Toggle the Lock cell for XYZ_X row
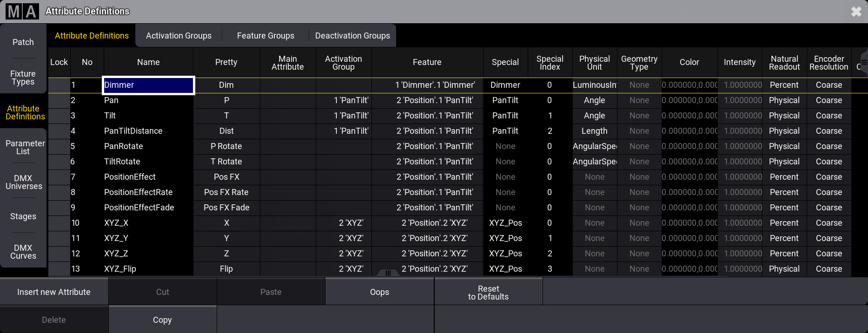The width and height of the screenshot is (868, 333). 59,223
